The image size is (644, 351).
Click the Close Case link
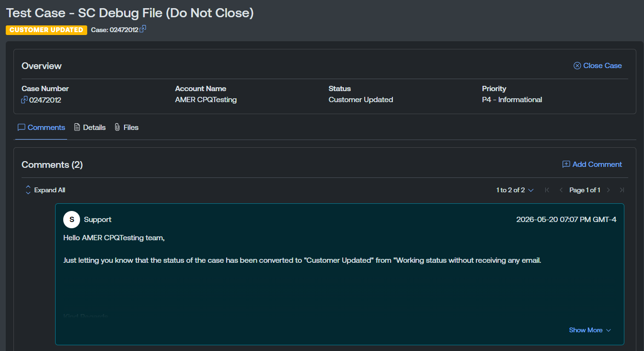coord(598,66)
